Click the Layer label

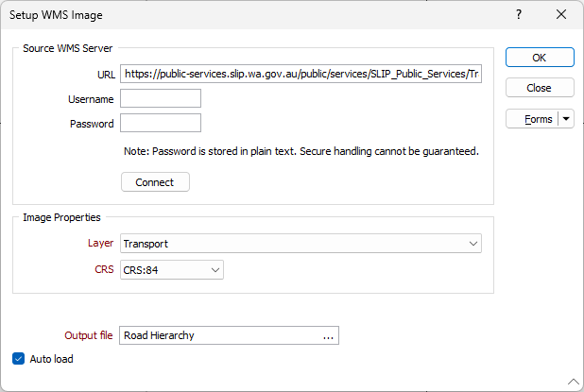pyautogui.click(x=100, y=244)
